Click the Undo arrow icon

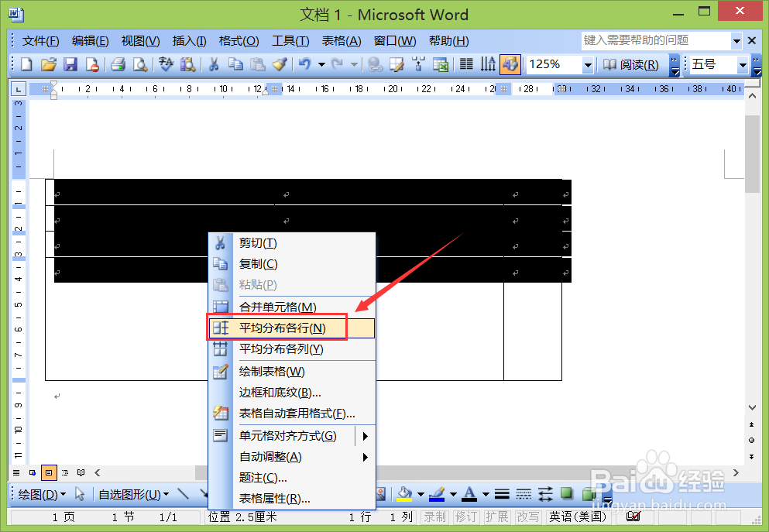point(305,64)
